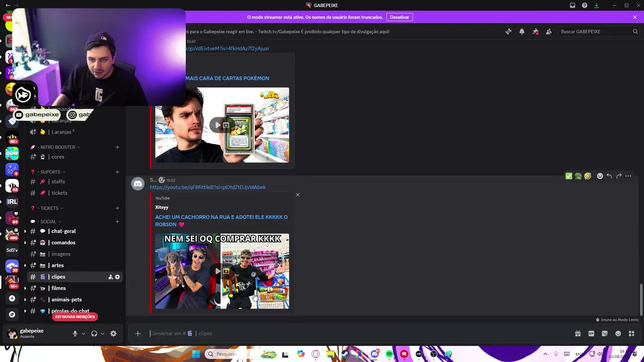Open Spotify from the taskbar
This screenshot has height=362, width=644.
(389, 354)
